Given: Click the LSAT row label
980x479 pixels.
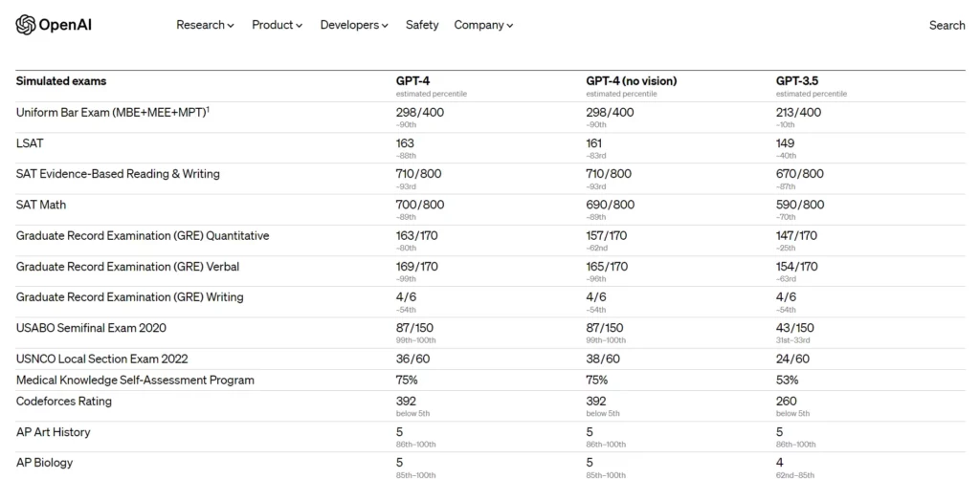Looking at the screenshot, I should [28, 143].
